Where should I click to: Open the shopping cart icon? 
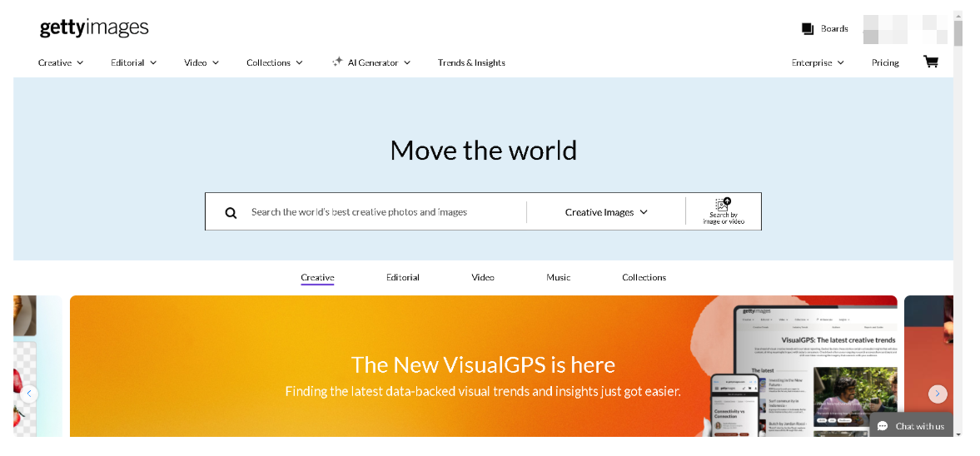931,62
